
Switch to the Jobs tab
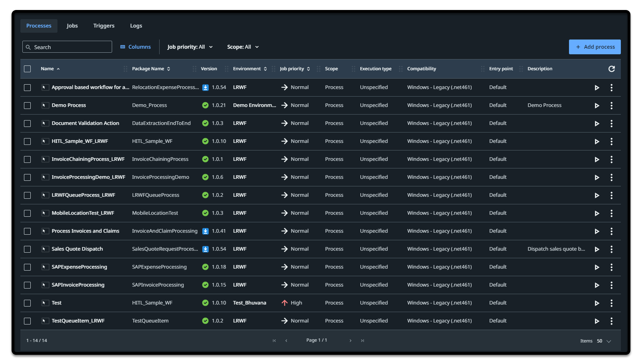click(x=72, y=26)
